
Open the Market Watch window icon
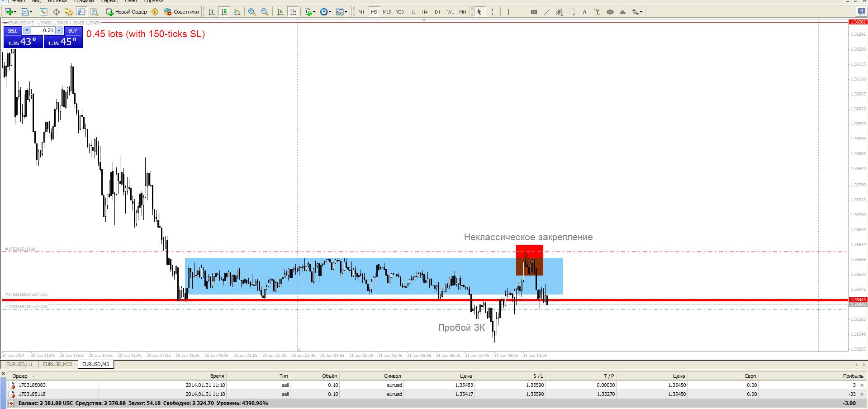coord(43,12)
